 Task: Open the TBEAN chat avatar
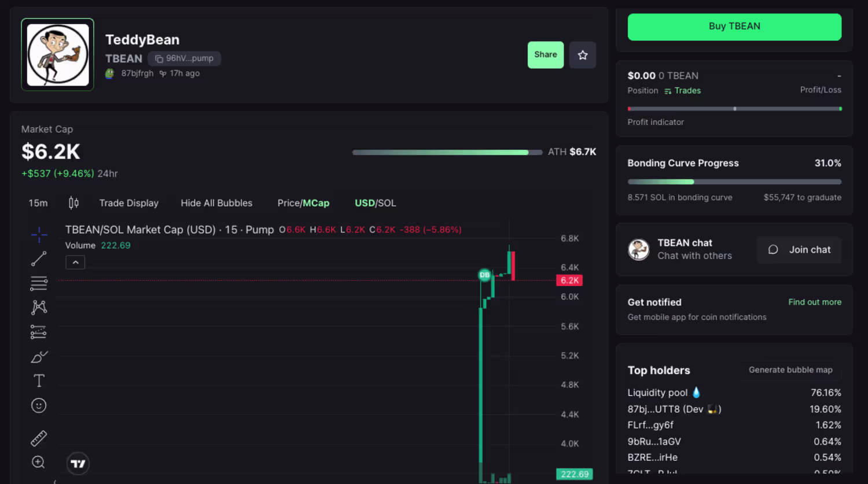[639, 250]
